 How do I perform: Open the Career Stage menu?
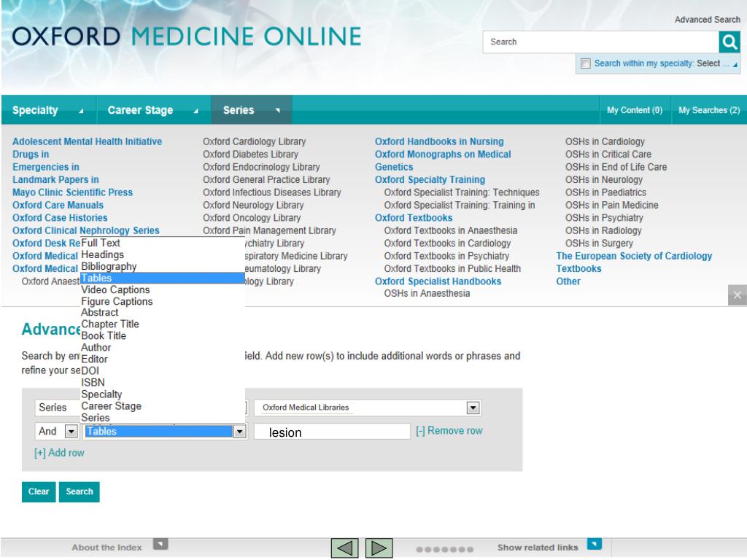[153, 110]
